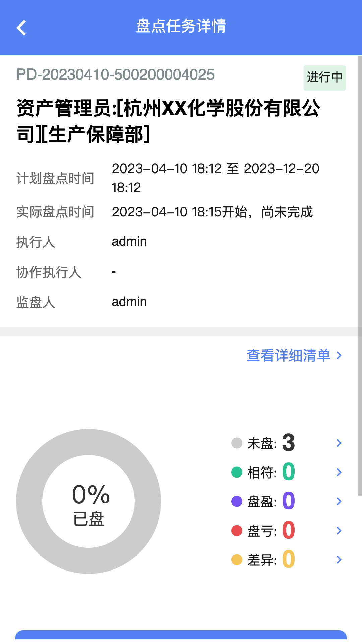Screen dimensions: 362x644
Task: Click the vertical scrollbar on right
Action: coord(360,276)
